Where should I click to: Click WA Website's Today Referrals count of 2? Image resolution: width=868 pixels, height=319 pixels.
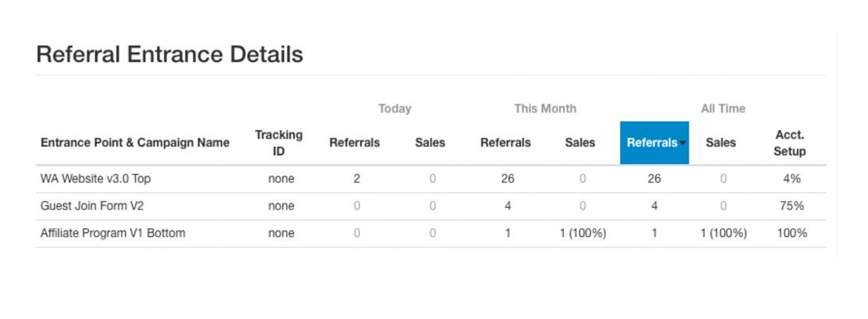pyautogui.click(x=357, y=179)
